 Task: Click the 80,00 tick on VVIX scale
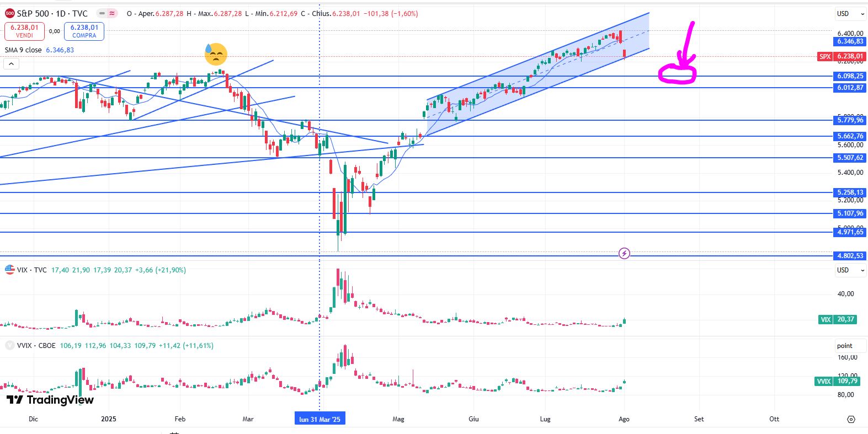pos(846,395)
